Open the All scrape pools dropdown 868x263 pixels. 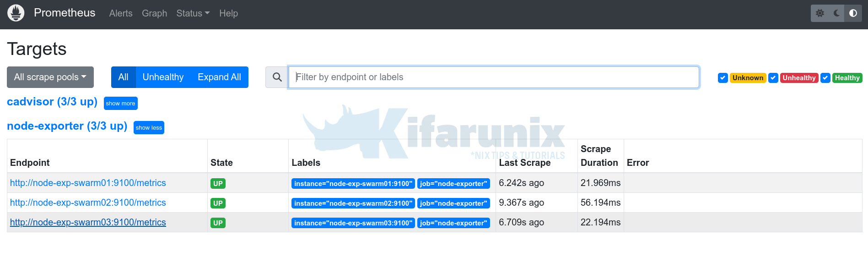(50, 77)
